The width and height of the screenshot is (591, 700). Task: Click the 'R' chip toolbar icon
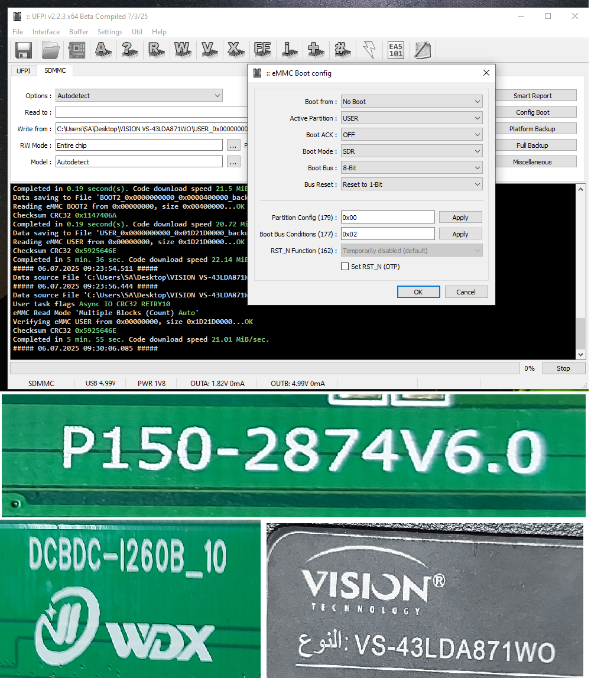coord(156,50)
